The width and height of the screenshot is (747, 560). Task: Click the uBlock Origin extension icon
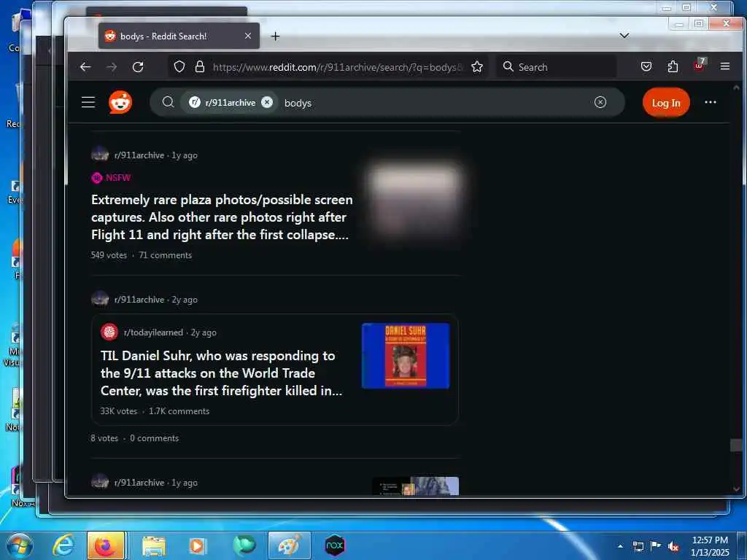(700, 65)
